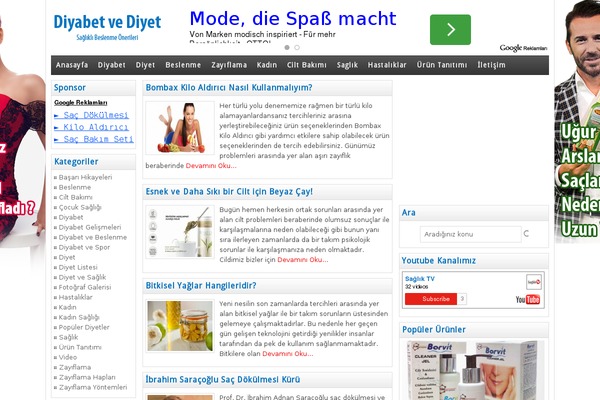600x400 pixels.
Task: Open the Zayıflama navigation item
Action: point(229,65)
